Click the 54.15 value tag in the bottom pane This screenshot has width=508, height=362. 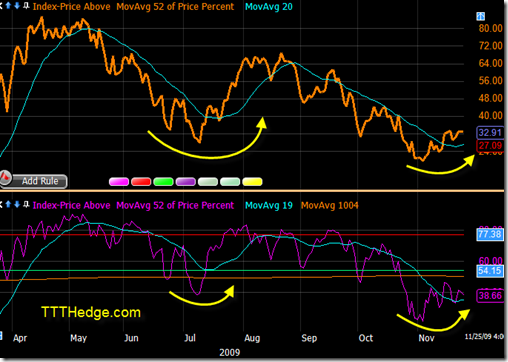pyautogui.click(x=490, y=271)
